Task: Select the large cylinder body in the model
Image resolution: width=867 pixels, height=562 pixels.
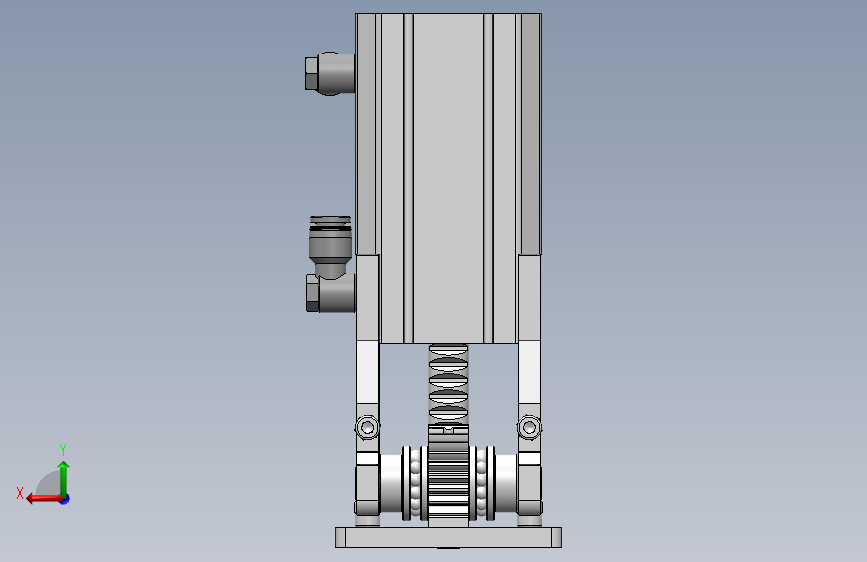Action: tap(448, 178)
